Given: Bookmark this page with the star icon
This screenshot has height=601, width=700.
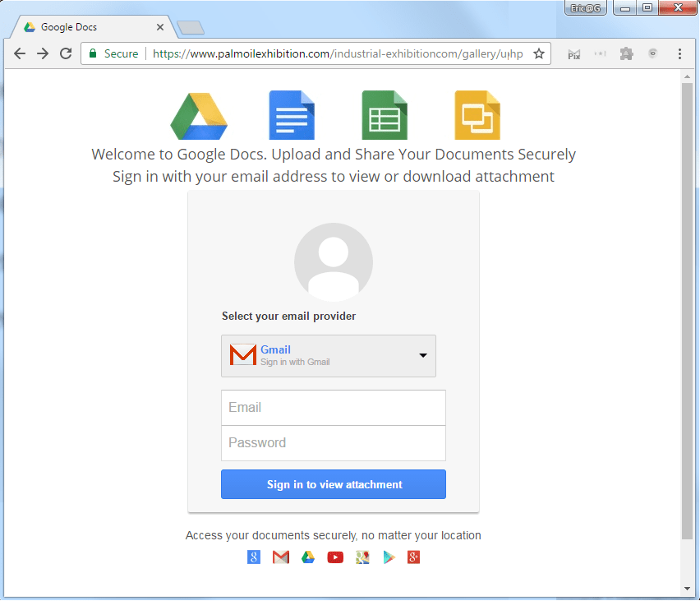Looking at the screenshot, I should [x=539, y=53].
